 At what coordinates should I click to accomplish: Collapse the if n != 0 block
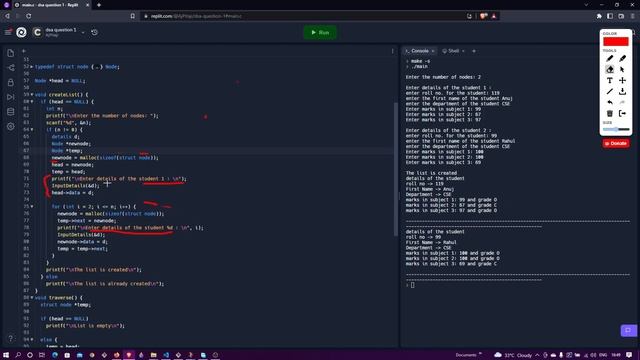click(x=32, y=130)
